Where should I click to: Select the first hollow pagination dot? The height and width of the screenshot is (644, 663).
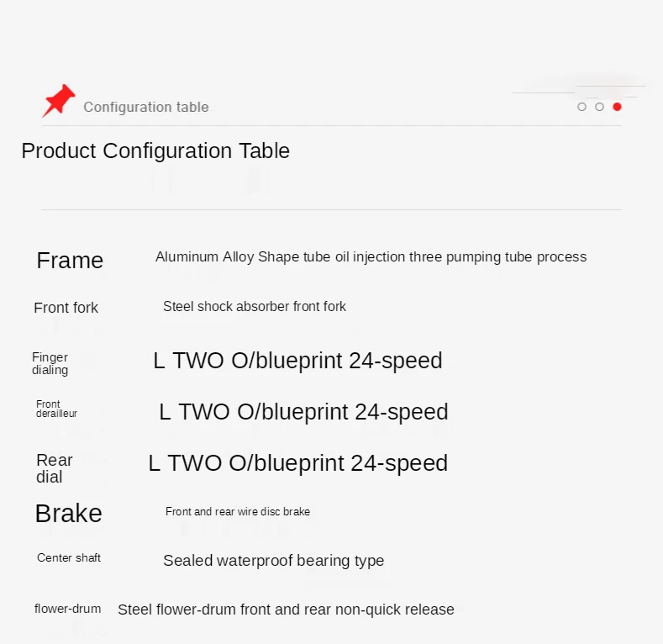click(581, 107)
